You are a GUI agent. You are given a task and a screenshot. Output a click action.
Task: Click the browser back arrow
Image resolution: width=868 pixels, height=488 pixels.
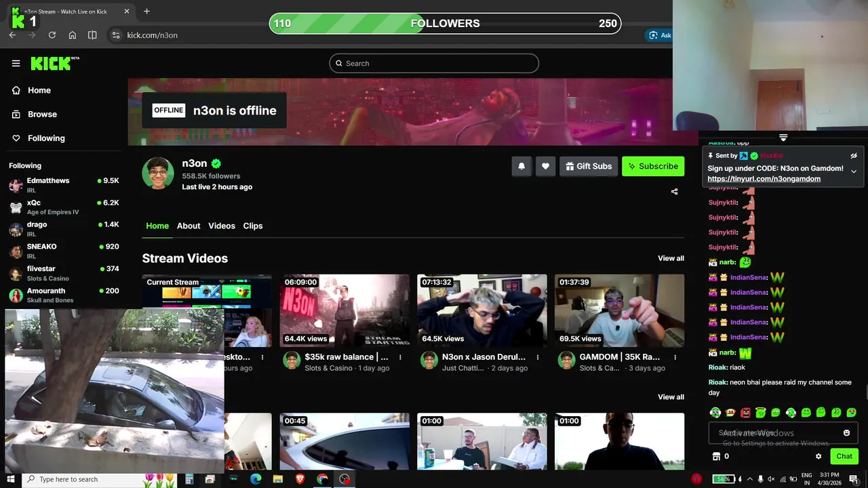point(12,35)
